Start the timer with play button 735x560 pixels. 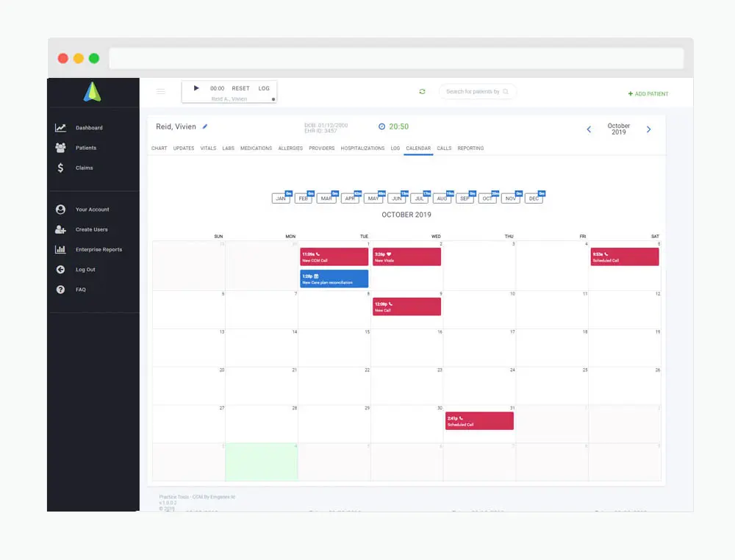[196, 88]
